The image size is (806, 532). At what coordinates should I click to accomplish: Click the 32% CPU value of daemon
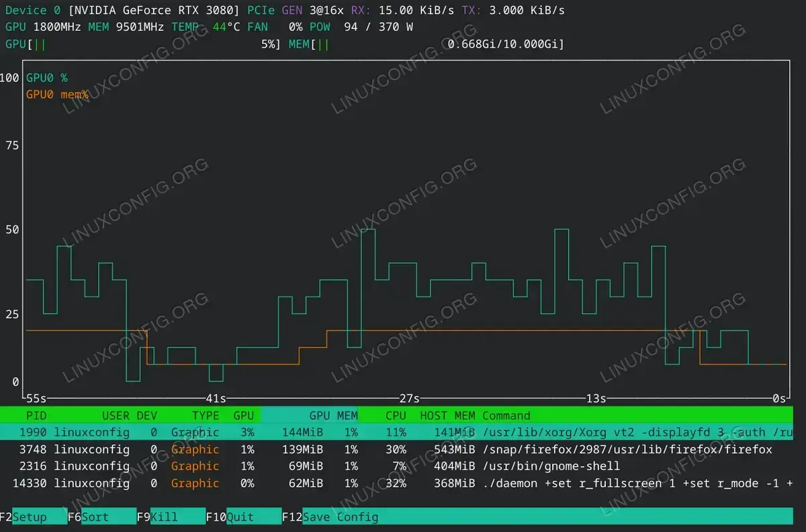[396, 482]
